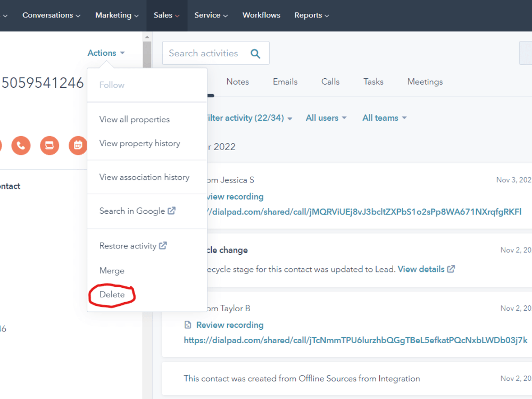Viewport: 532px width, 399px height.
Task: Switch to the Tasks tab
Action: tap(373, 82)
